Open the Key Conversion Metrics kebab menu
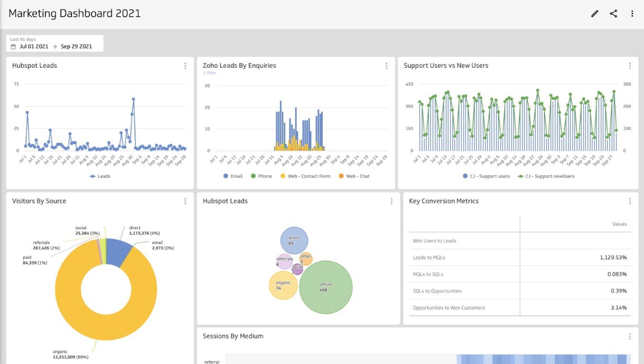The width and height of the screenshot is (644, 364). (630, 202)
